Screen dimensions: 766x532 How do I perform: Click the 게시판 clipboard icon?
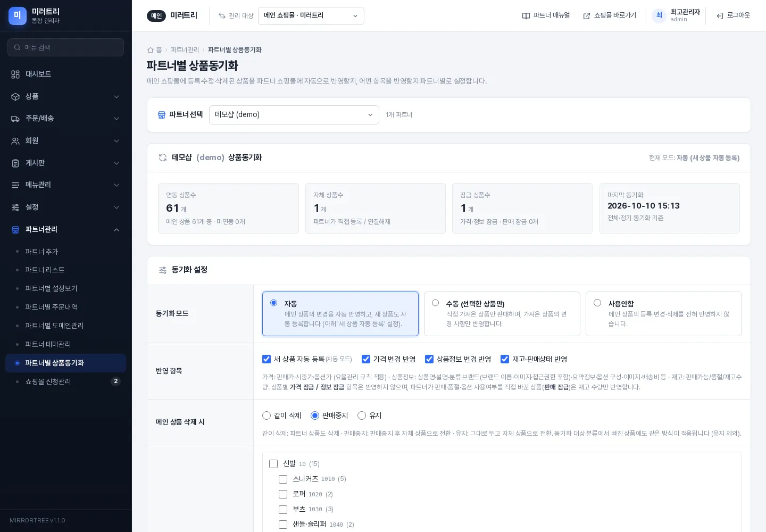point(15,163)
